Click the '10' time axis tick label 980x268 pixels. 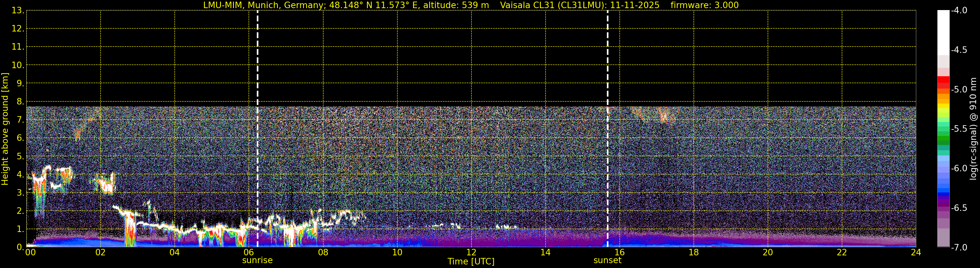pyautogui.click(x=397, y=252)
